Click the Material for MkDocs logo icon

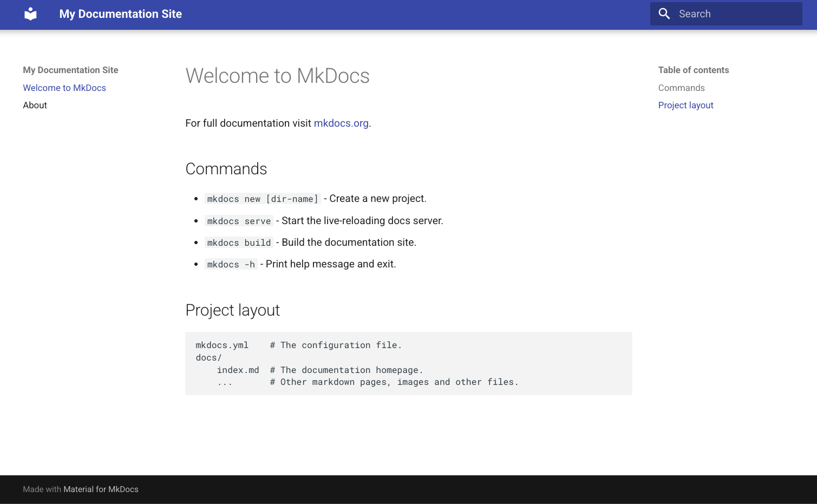tap(30, 14)
